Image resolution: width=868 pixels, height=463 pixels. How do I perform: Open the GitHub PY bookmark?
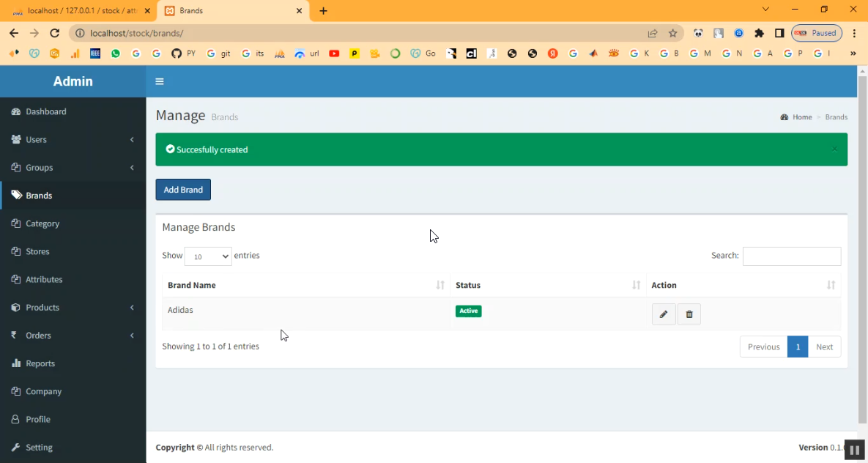coord(183,53)
